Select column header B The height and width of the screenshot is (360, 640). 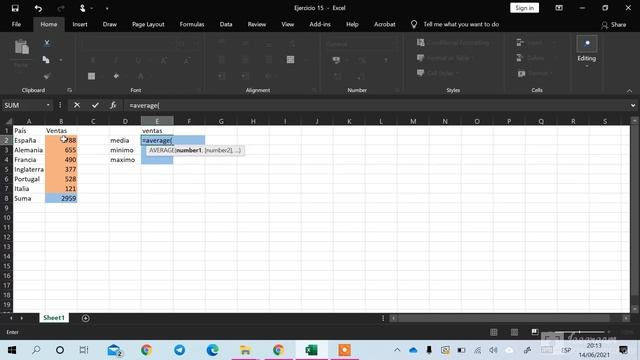61,121
